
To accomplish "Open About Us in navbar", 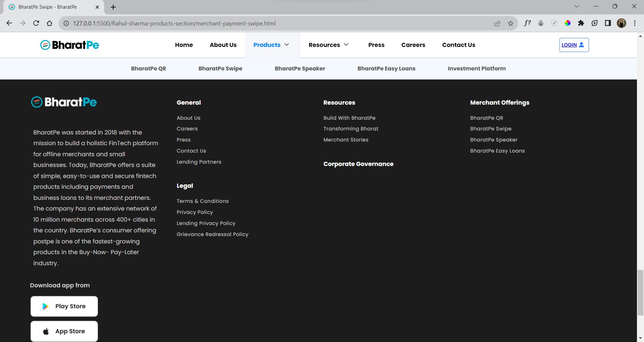I will (223, 45).
